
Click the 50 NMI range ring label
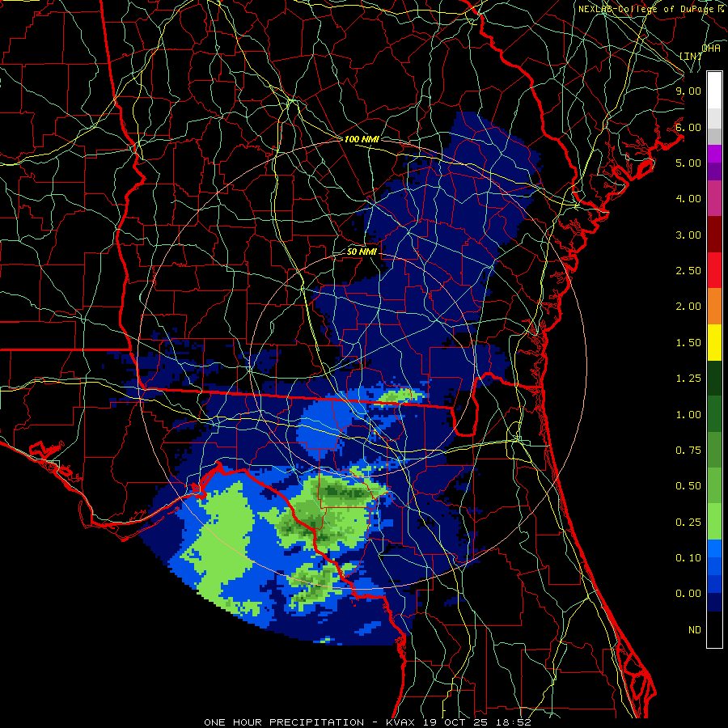(x=362, y=252)
